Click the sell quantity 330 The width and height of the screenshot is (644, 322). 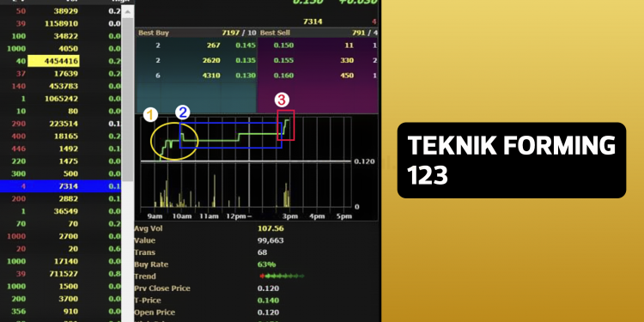pos(347,60)
